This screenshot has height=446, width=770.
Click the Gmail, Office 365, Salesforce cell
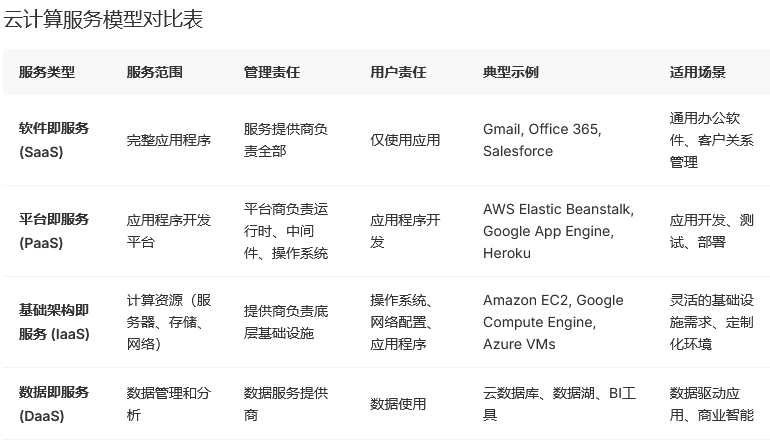[542, 140]
